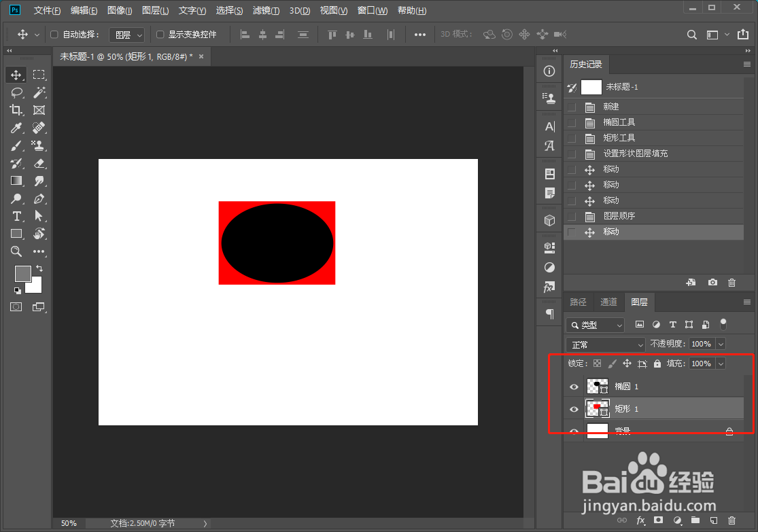The width and height of the screenshot is (758, 532).
Task: Create new snapshot camera icon
Action: (712, 282)
